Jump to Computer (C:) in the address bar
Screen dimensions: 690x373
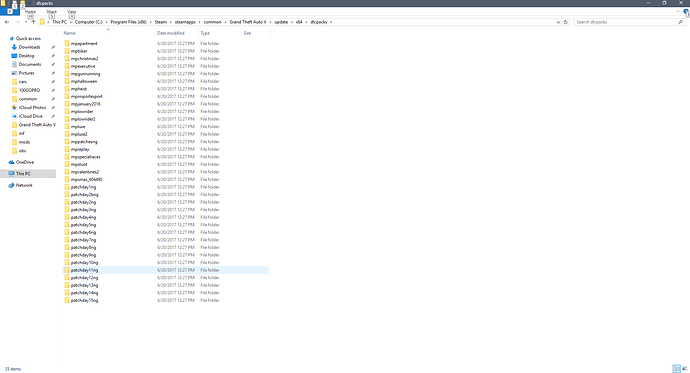[x=88, y=22]
